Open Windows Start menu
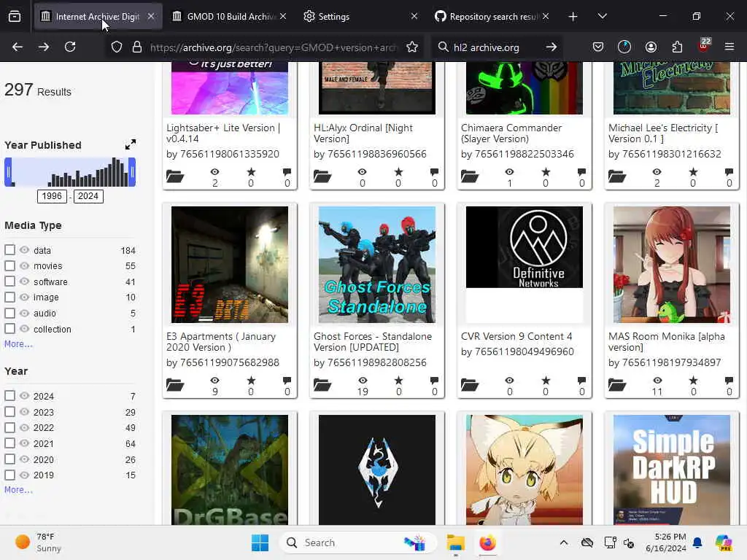Viewport: 747px width, 560px height. [x=260, y=542]
